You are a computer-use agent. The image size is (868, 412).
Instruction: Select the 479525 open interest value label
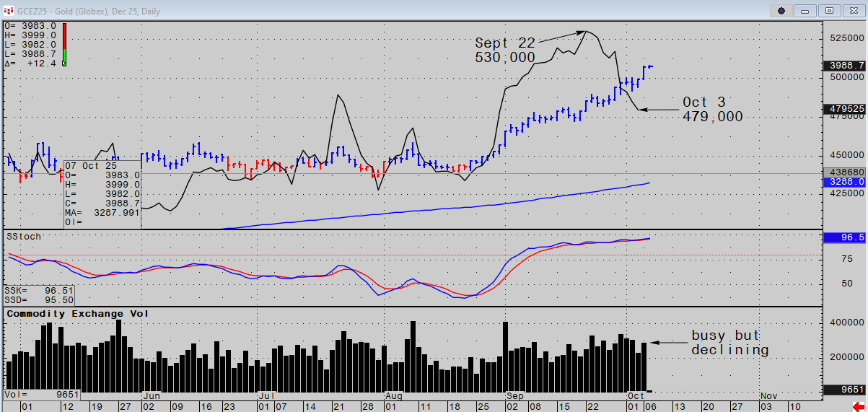pos(845,109)
